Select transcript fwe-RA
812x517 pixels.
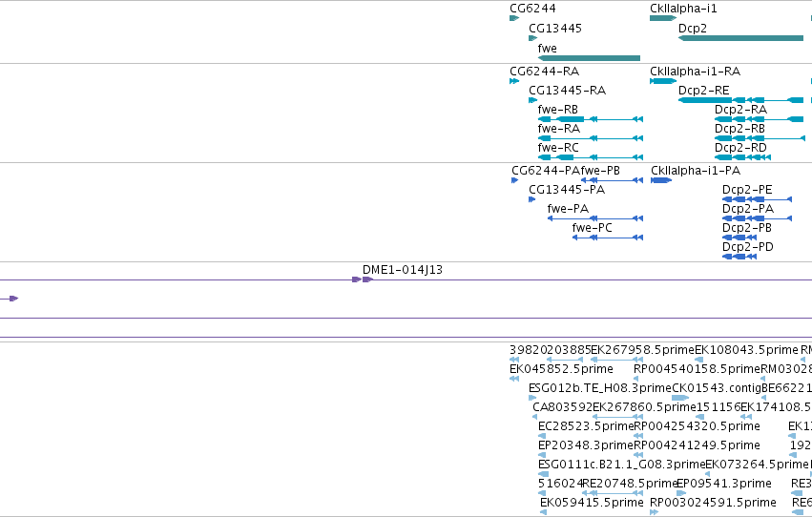[591, 138]
